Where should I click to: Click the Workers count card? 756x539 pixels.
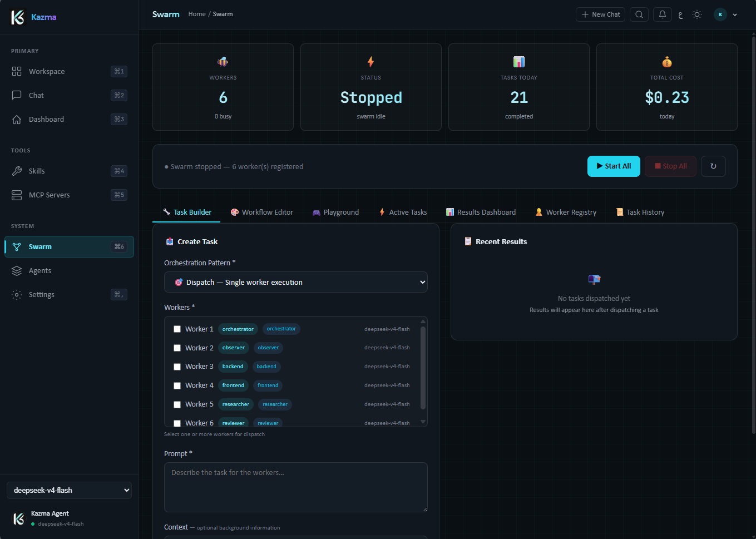coord(223,87)
